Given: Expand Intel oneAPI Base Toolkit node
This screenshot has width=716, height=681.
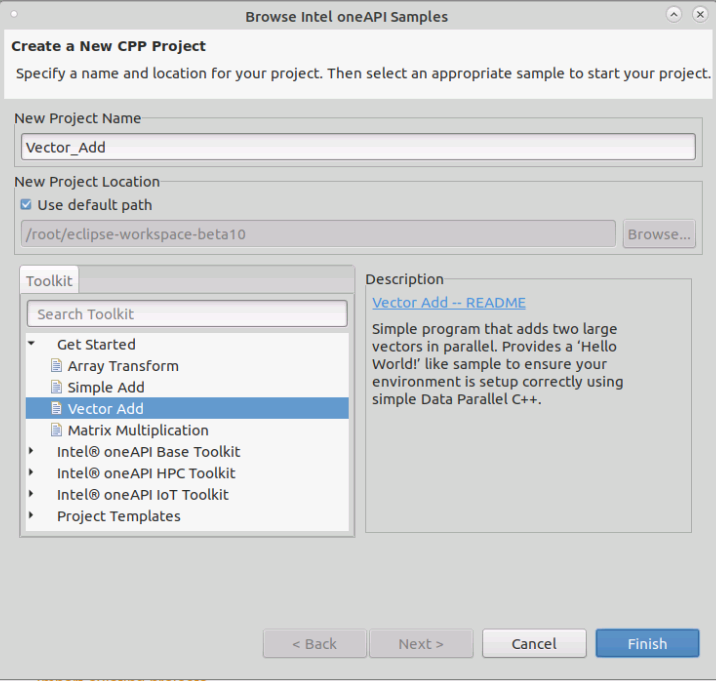Looking at the screenshot, I should click(32, 451).
